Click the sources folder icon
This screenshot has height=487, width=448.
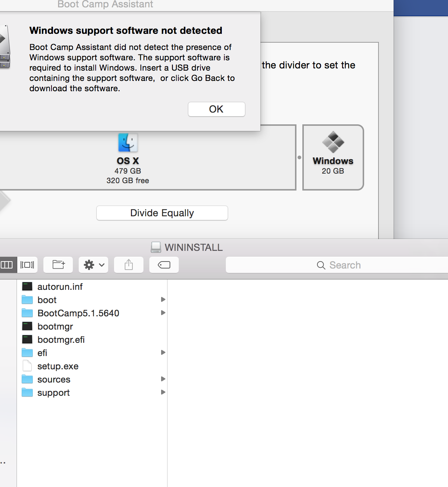point(27,379)
